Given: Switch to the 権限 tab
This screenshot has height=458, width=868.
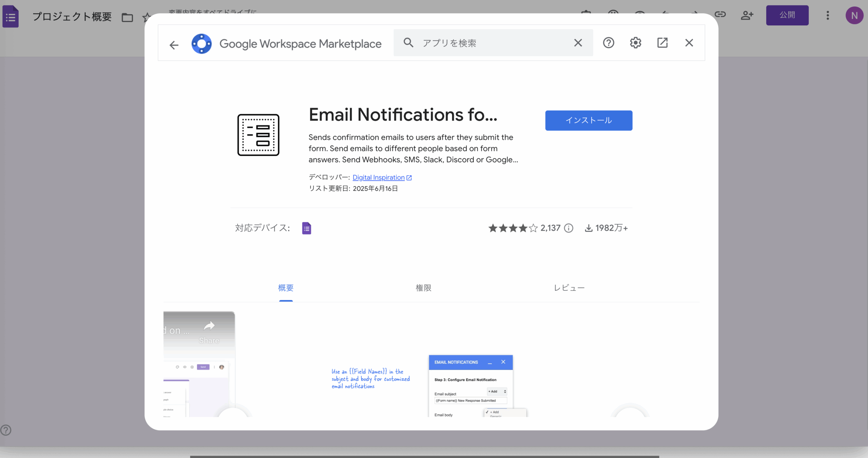Looking at the screenshot, I should (x=423, y=288).
